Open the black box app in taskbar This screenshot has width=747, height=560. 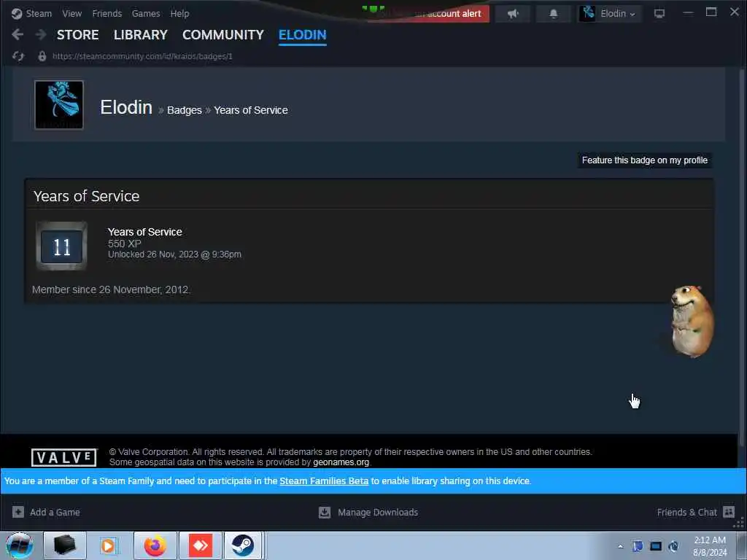coord(65,545)
